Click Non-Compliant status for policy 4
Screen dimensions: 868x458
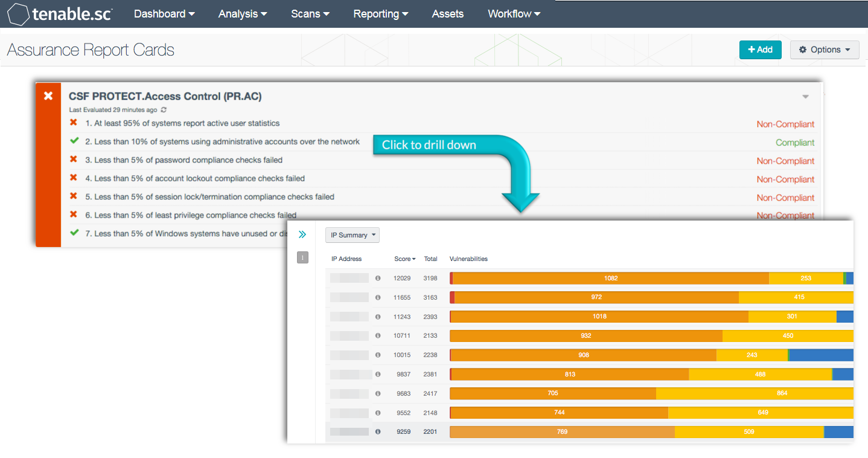pos(785,179)
